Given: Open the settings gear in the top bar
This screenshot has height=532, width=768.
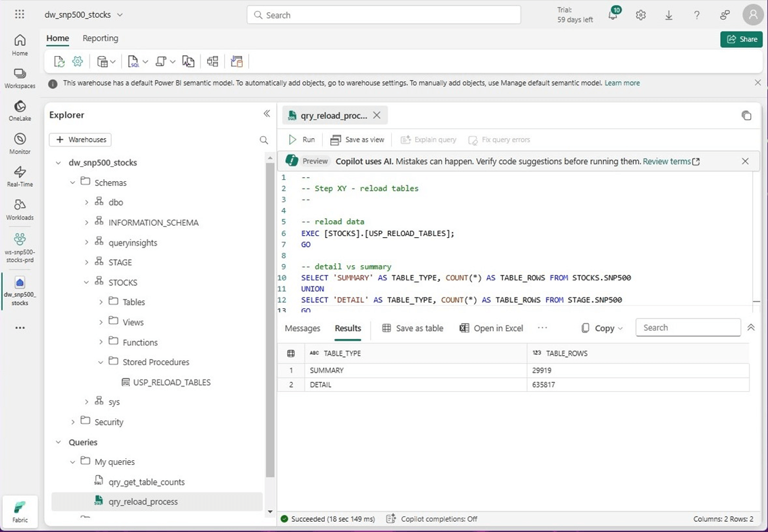Looking at the screenshot, I should [641, 15].
